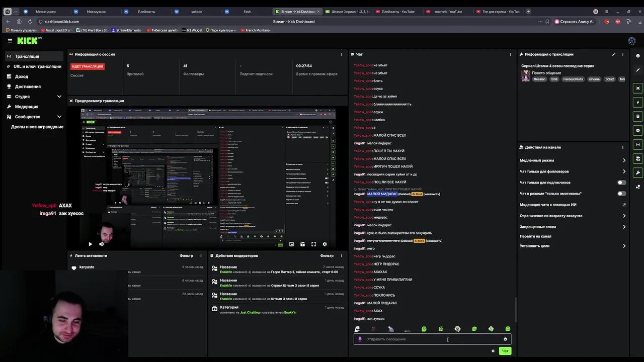Open the StreamElements bookmark
This screenshot has height=362, width=644.
(x=126, y=30)
